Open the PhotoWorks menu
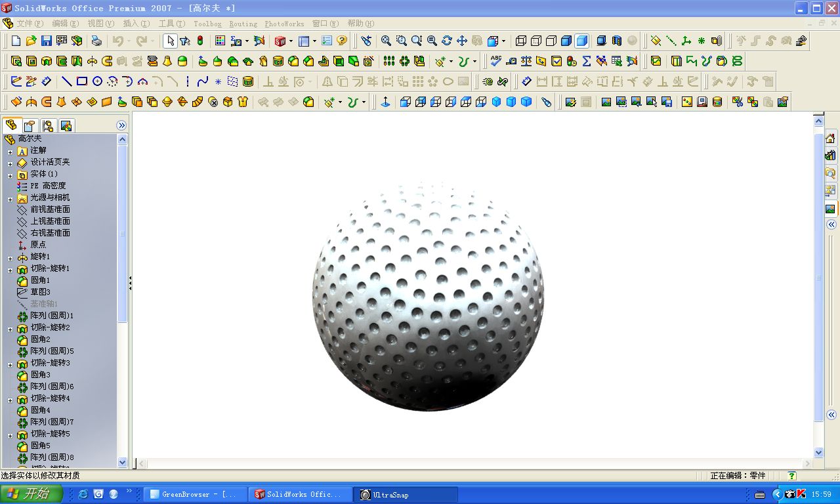The height and width of the screenshot is (504, 840). coord(284,24)
